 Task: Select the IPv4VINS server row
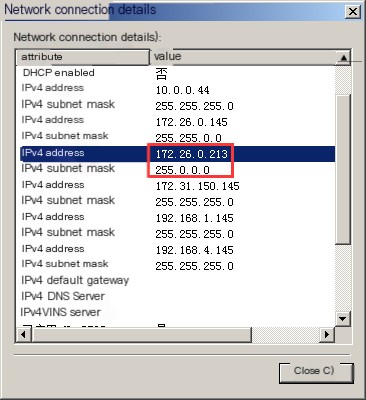(x=176, y=312)
